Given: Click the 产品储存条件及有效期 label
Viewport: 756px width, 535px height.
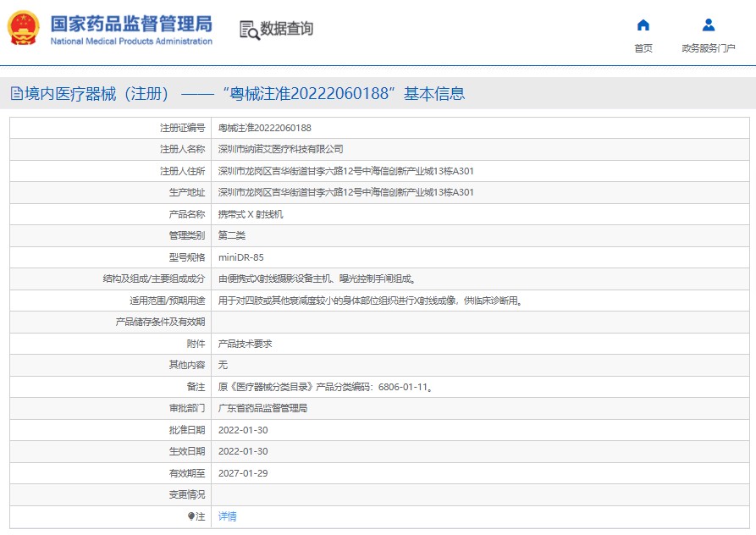Looking at the screenshot, I should pos(161,322).
